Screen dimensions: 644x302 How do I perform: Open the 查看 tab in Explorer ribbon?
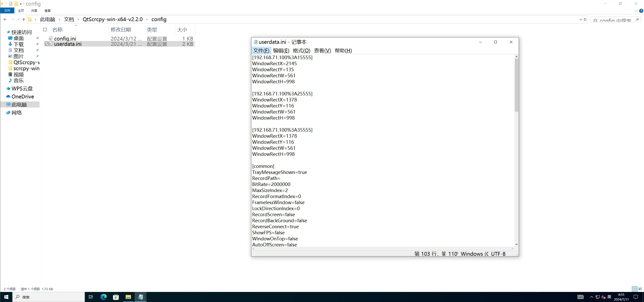47,11
